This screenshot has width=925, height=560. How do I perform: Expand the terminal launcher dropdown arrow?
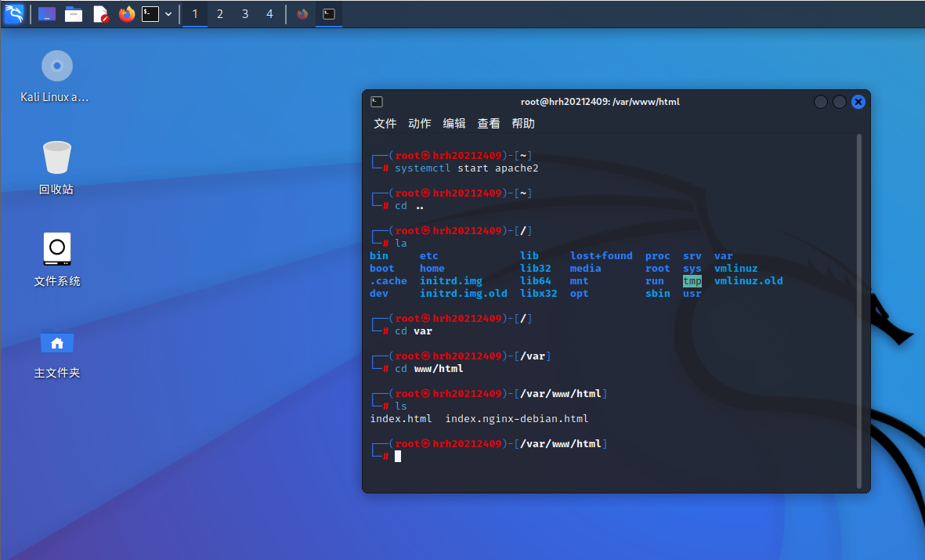(168, 14)
